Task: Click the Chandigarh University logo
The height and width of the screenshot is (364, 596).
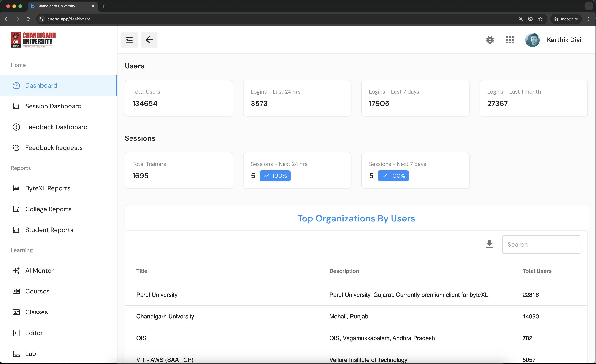Action: [x=33, y=40]
